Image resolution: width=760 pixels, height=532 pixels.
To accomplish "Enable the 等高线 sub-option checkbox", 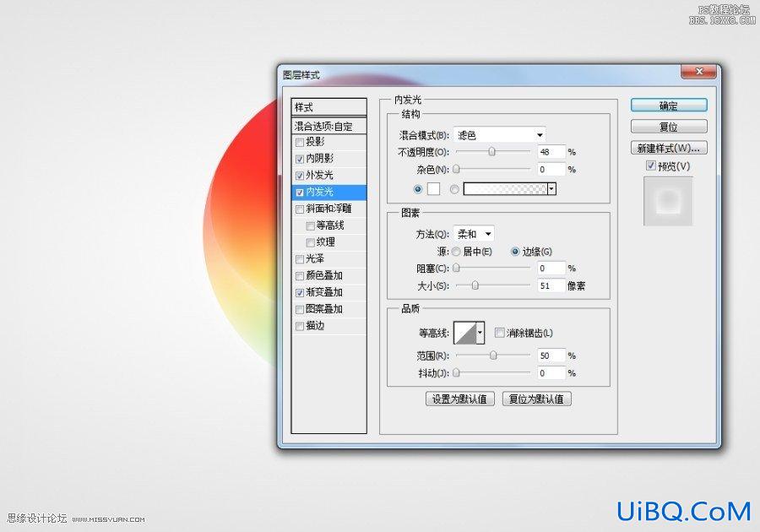I will click(310, 225).
